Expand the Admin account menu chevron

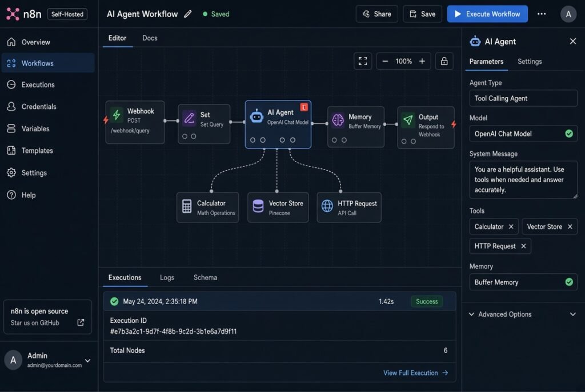pos(87,360)
